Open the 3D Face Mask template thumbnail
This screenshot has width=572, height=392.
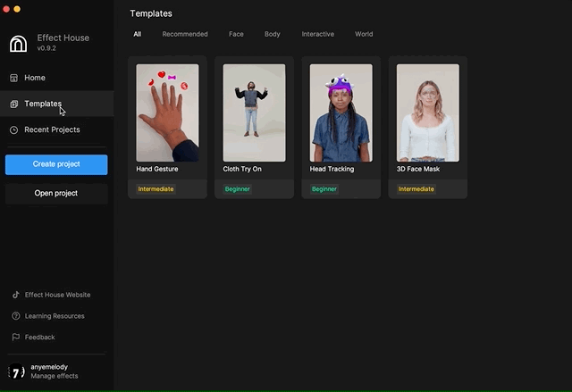pyautogui.click(x=428, y=113)
